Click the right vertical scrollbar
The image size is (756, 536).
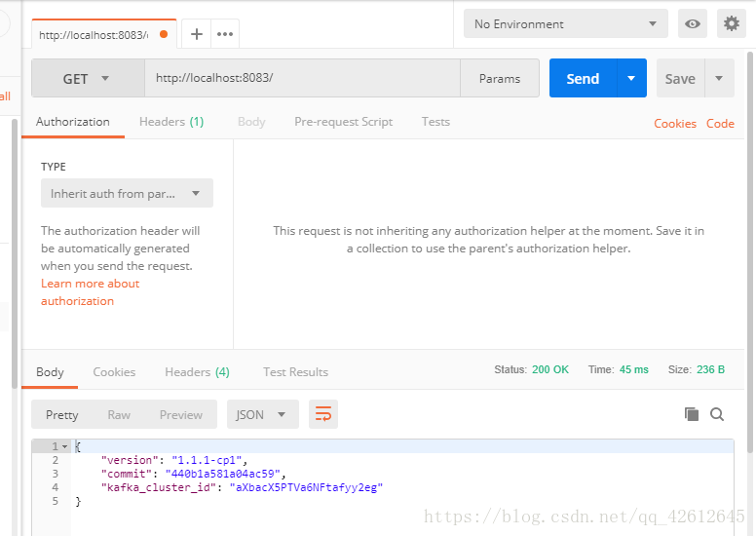coord(750,252)
